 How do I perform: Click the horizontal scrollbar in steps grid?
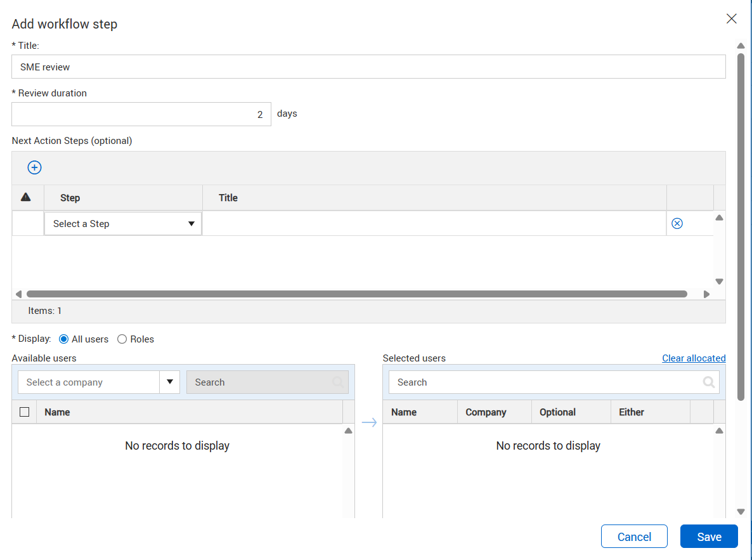(356, 294)
